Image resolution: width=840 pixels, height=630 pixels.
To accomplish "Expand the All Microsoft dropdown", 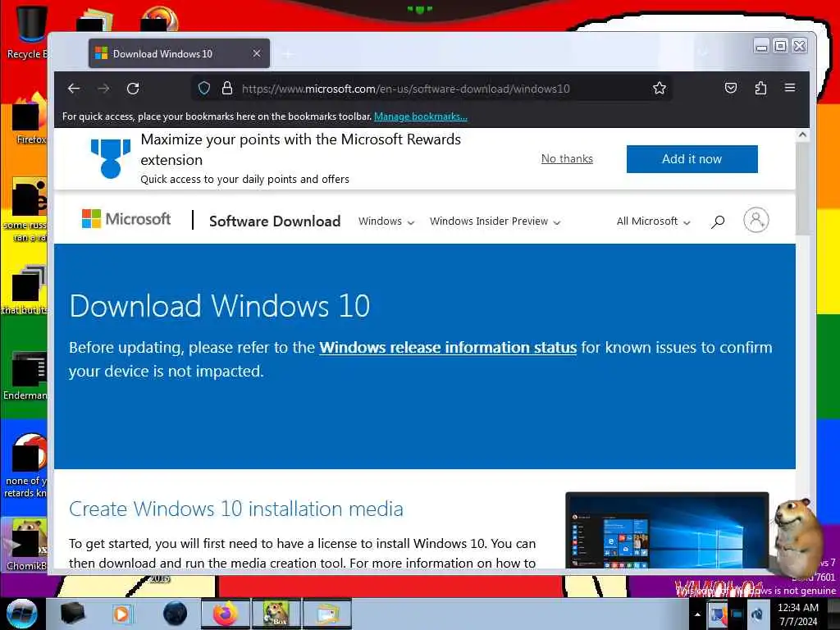I will click(x=654, y=221).
